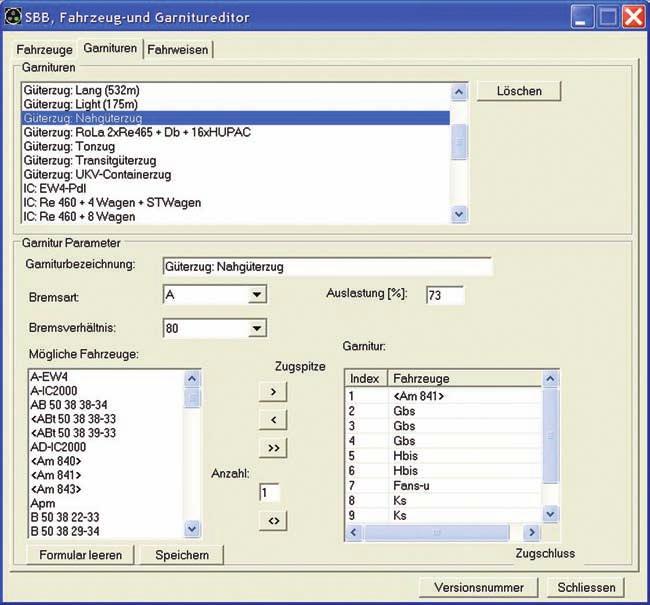Select <Am 840> in possible vehicles

[107, 462]
